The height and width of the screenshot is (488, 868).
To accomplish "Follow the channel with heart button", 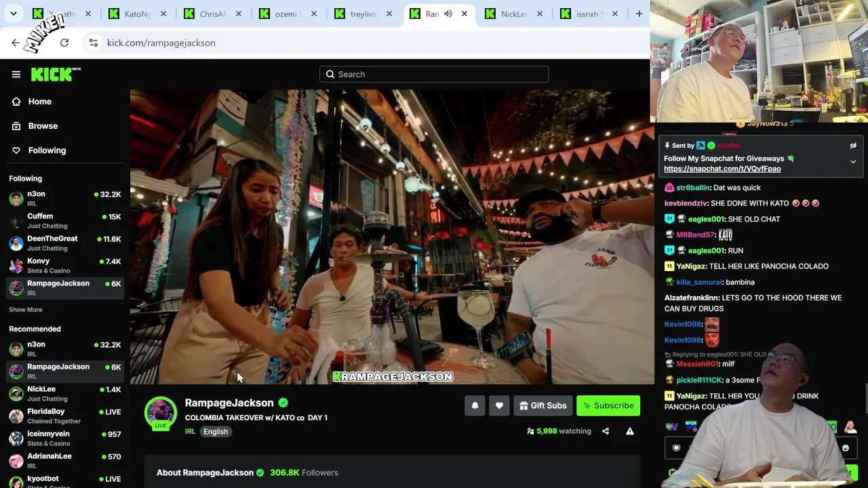I will point(499,406).
